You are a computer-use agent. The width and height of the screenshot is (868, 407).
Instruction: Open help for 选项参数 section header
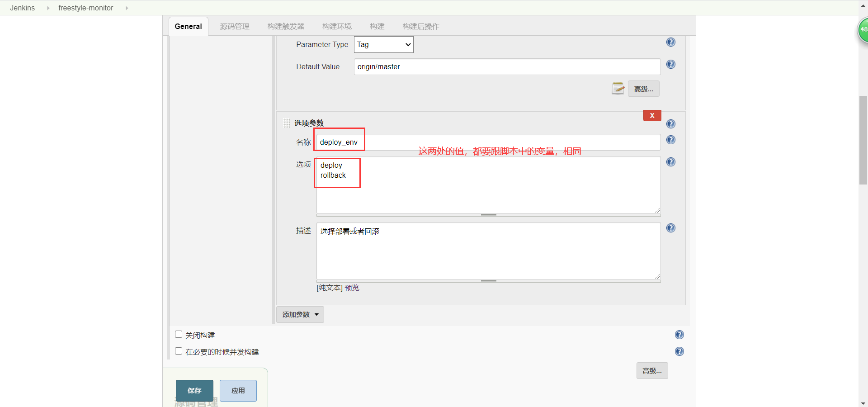[x=671, y=124]
